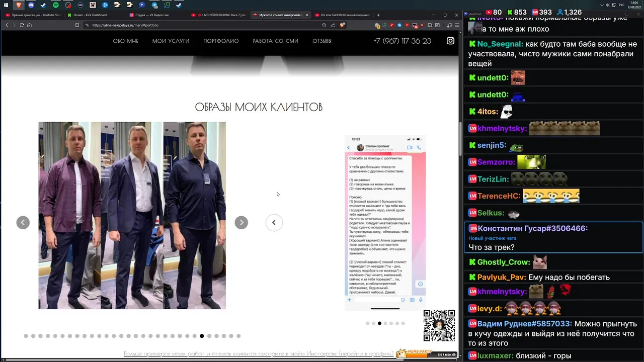Select the first dot of photo carousel pagination

tap(26, 336)
